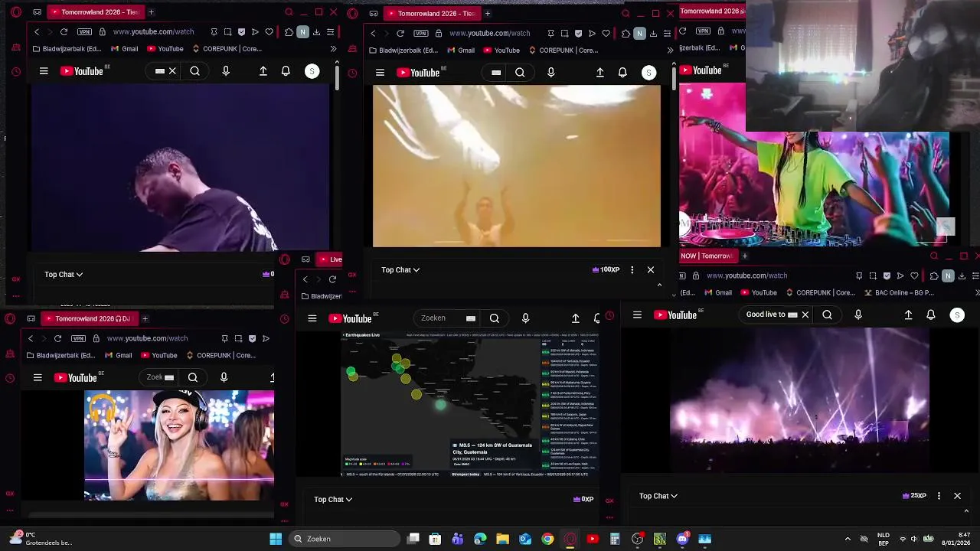
Task: Open YouTube bookmark in bottom-left window
Action: point(158,356)
